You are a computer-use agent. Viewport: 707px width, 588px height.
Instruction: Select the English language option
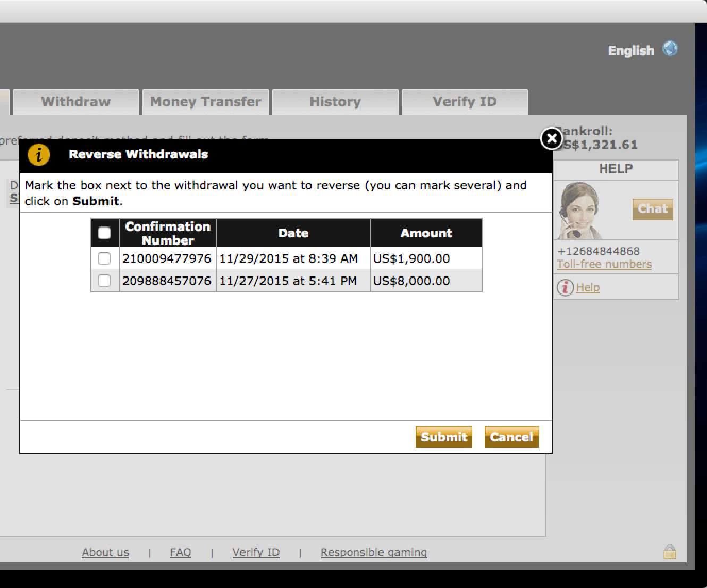click(x=631, y=51)
